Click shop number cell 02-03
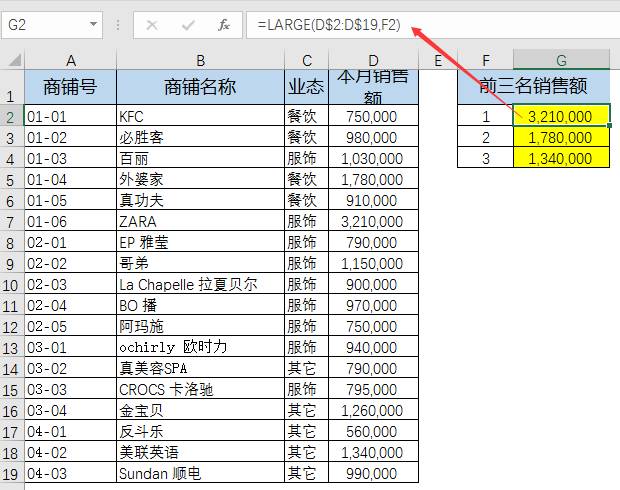 click(71, 283)
